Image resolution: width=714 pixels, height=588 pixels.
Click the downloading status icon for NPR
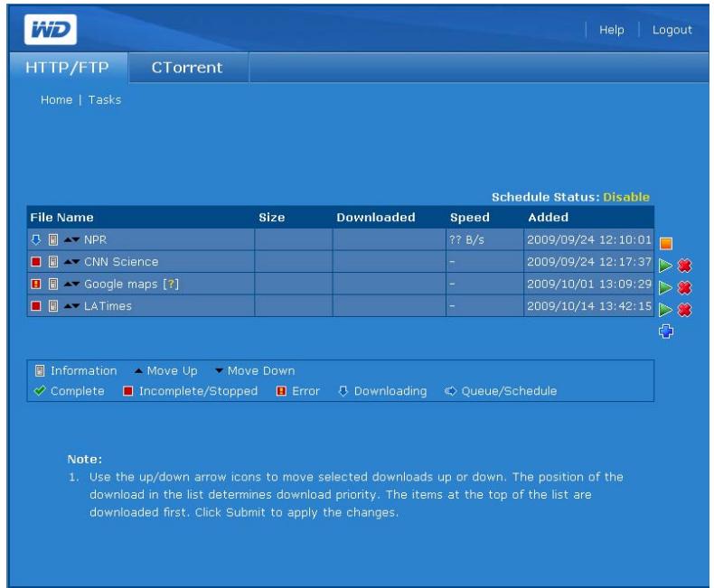pos(36,239)
